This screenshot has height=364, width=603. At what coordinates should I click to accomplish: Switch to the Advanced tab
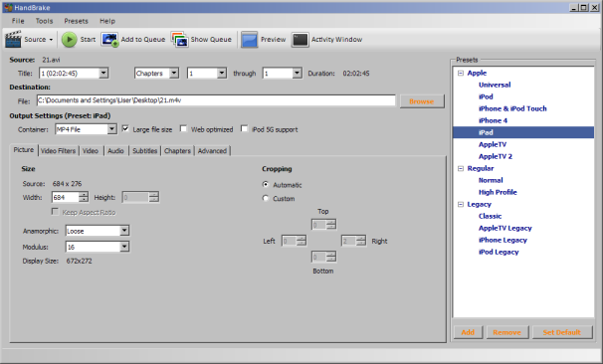point(212,151)
